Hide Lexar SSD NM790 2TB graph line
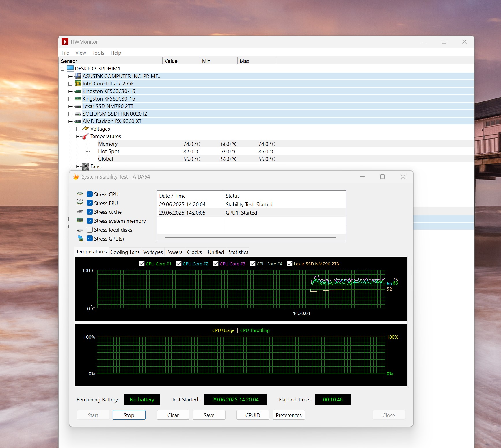This screenshot has height=448, width=501. pos(290,263)
